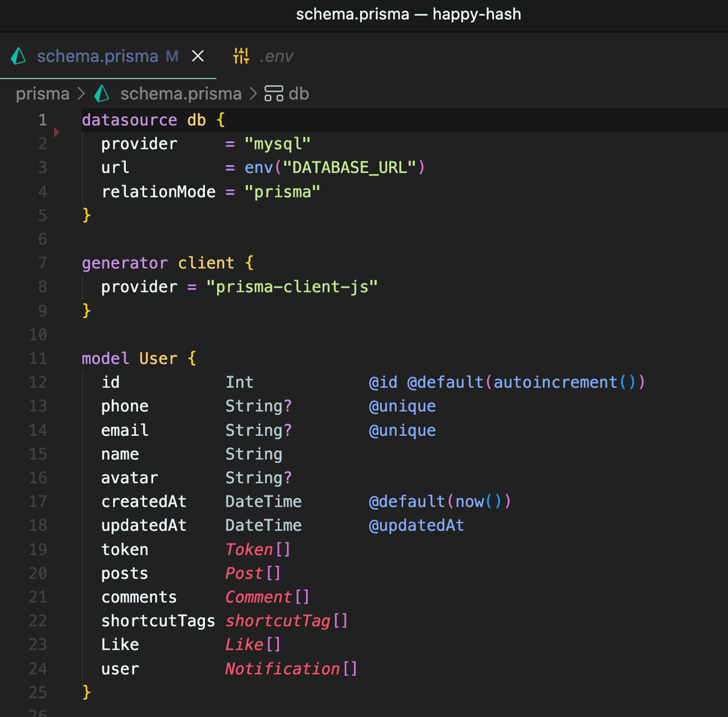Viewport: 728px width, 717px height.
Task: Click the @updatedAt attribute
Action: (417, 526)
